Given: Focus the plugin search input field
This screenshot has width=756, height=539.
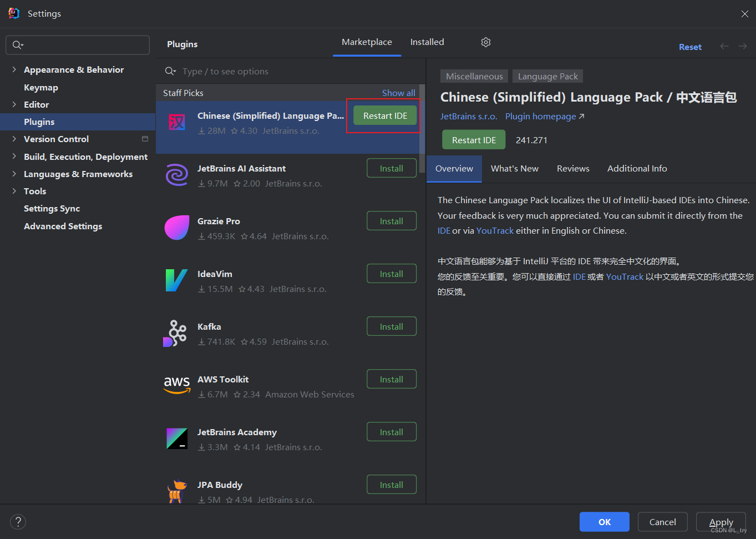Looking at the screenshot, I should coord(291,71).
